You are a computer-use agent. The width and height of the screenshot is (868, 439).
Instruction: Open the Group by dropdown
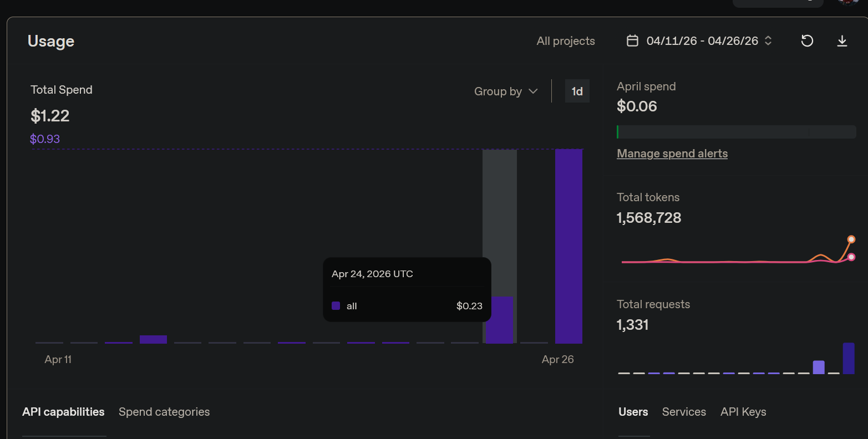506,91
